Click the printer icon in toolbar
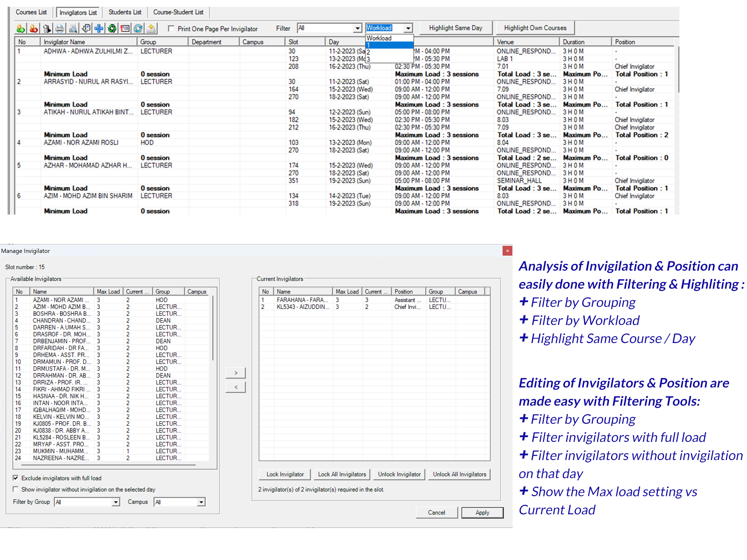The width and height of the screenshot is (747, 560). (60, 28)
